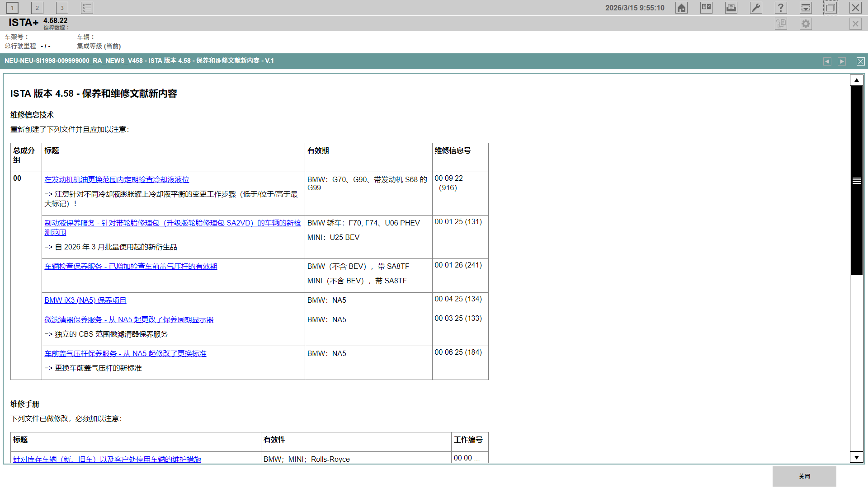Click the document history icon beside the gear
Viewport: 868px width, 488px height.
coord(781,23)
